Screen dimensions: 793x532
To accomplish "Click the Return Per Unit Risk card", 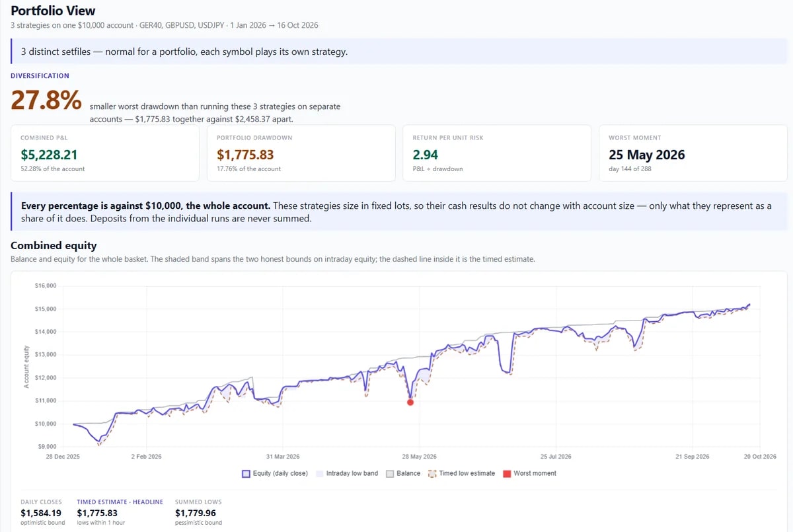I will pos(497,153).
